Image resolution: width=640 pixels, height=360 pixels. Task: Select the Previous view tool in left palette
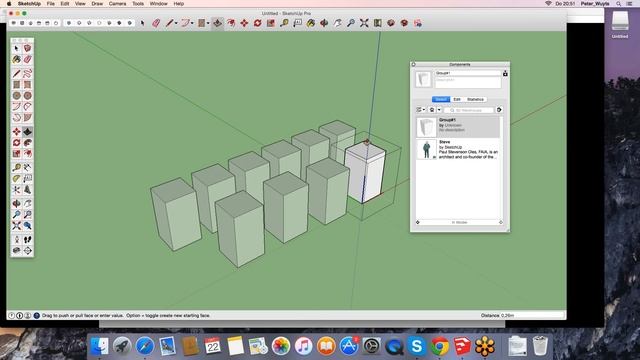coord(27,225)
